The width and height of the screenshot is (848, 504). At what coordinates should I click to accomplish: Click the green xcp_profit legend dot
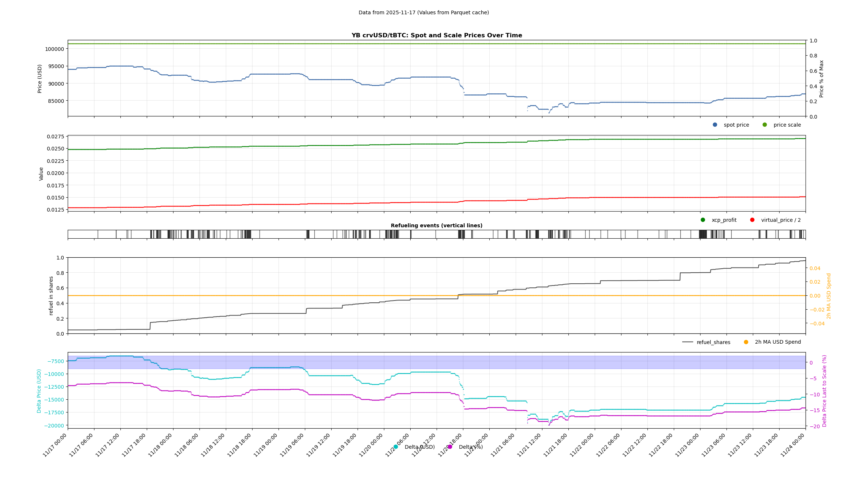point(703,220)
